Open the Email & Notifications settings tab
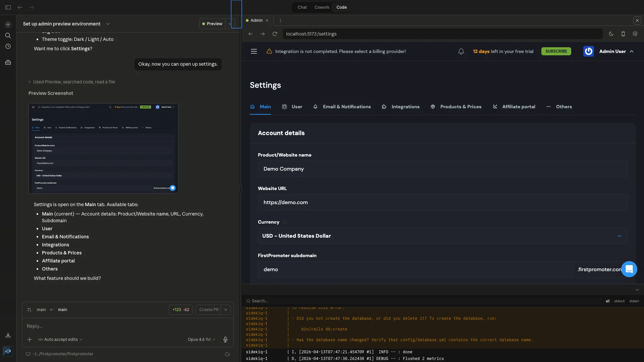 click(346, 107)
